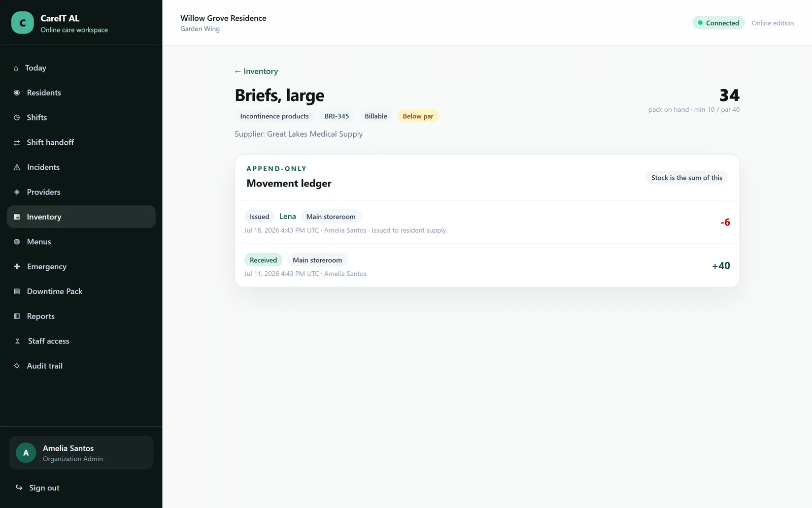Viewport: 812px width, 508px height.
Task: Select the Received ledger entry row
Action: tap(487, 266)
